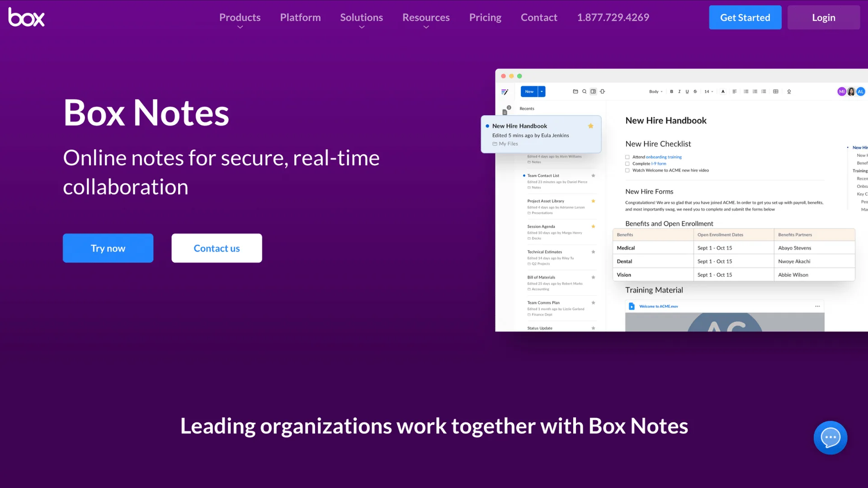Toggle the star on Project Asset Library
Viewport: 868px width, 488px height.
tap(593, 201)
